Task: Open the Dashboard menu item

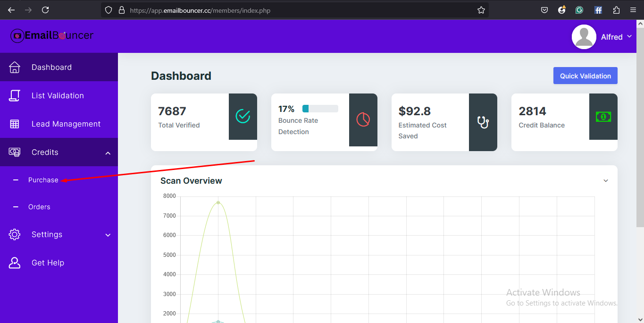Action: coord(59,67)
